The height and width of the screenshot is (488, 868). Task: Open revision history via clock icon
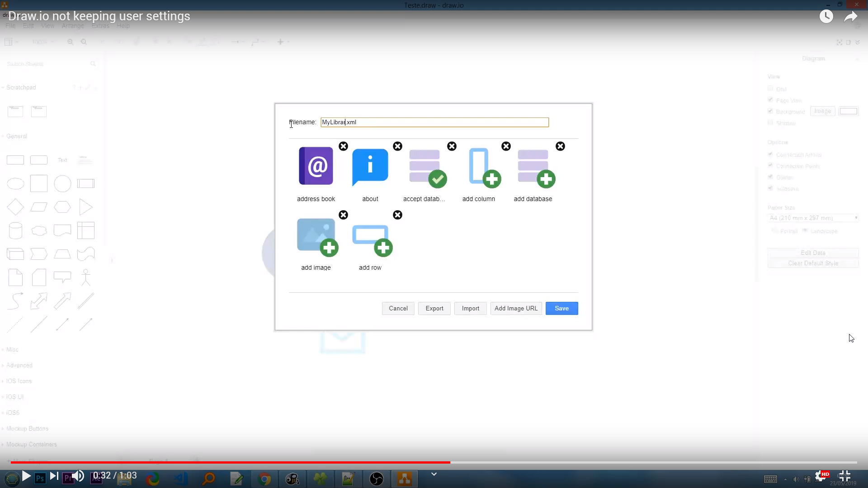click(x=826, y=16)
